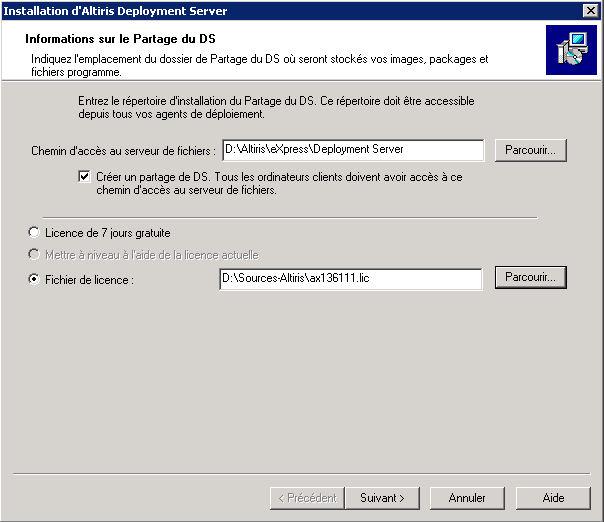Click the "Chemin d'accès au serveur de fichiers" label
This screenshot has width=604, height=522.
(123, 150)
